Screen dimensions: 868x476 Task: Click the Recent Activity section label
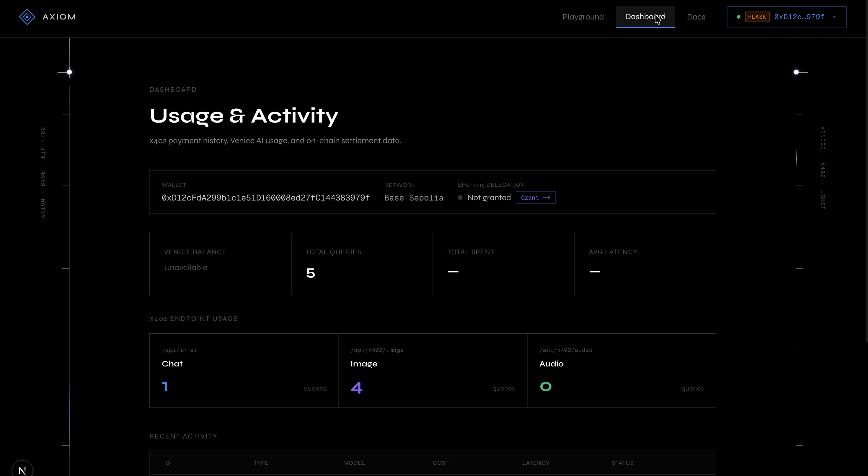coord(183,436)
